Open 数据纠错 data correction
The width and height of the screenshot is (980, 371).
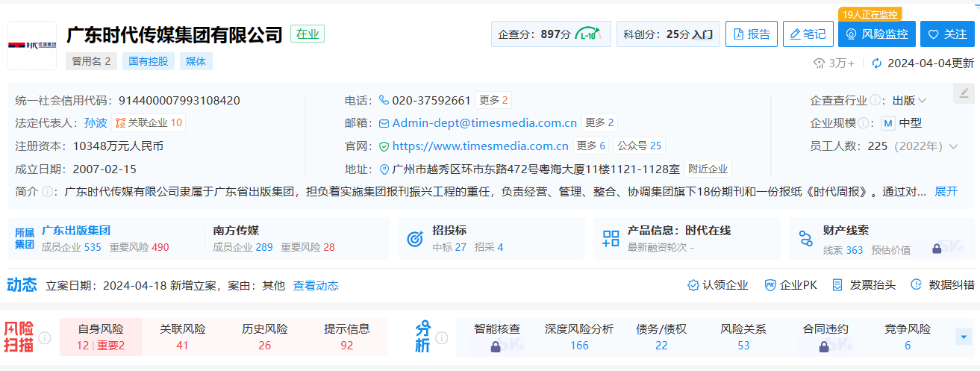point(942,285)
